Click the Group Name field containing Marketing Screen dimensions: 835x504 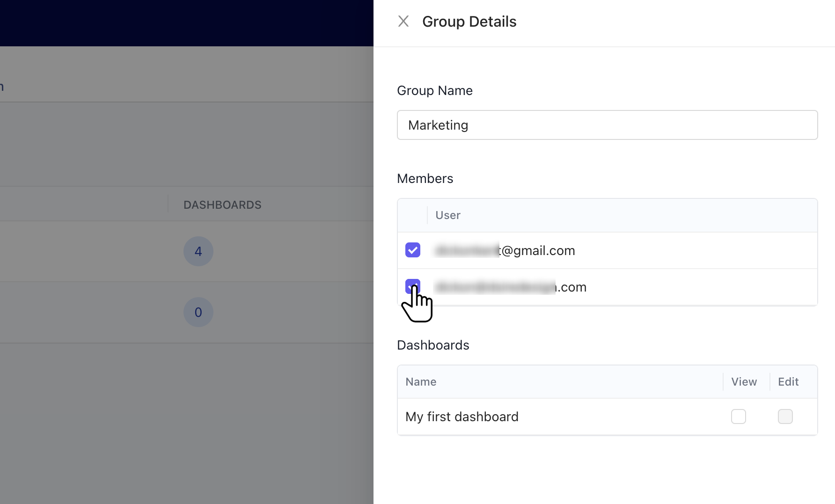pos(607,125)
